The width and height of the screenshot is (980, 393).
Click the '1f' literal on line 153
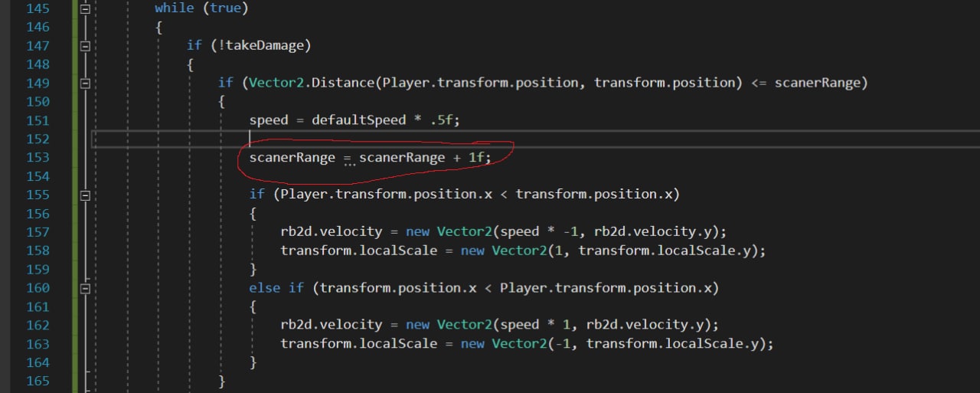pyautogui.click(x=476, y=157)
